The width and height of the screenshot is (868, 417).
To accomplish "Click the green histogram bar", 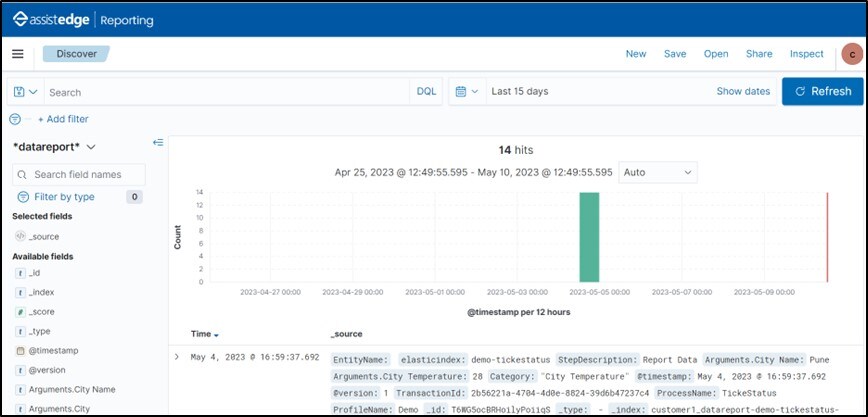I will coord(589,237).
